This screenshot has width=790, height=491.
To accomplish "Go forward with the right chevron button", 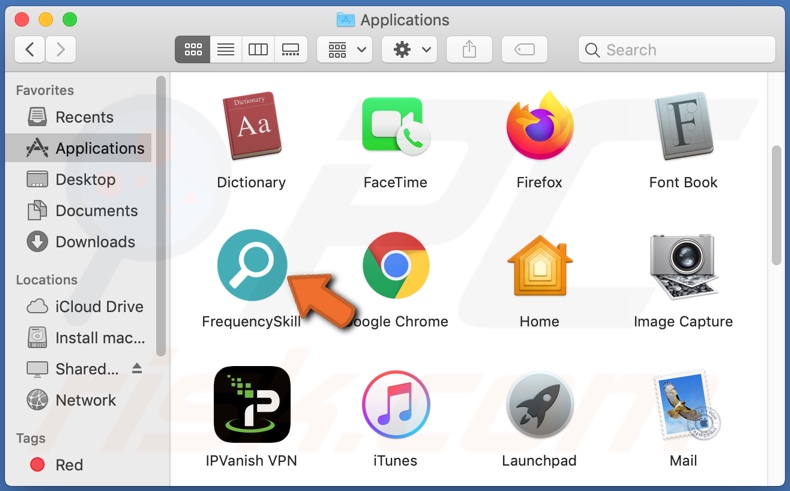I will 60,49.
